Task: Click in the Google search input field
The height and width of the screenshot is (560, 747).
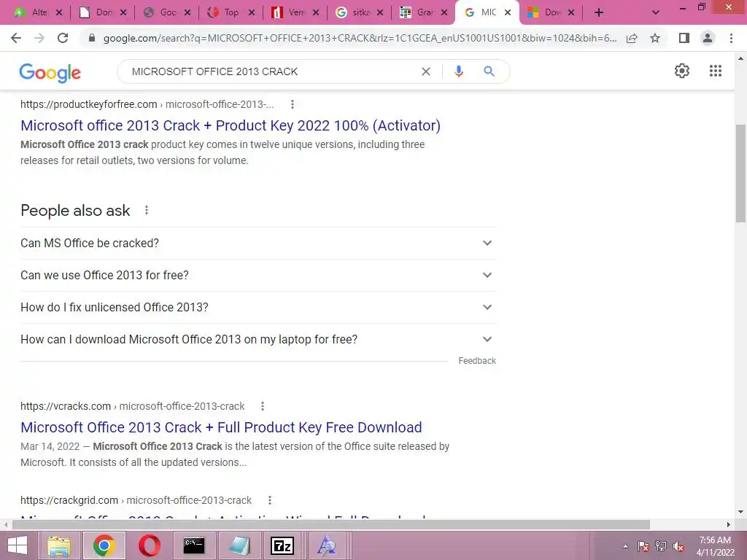Action: point(271,71)
